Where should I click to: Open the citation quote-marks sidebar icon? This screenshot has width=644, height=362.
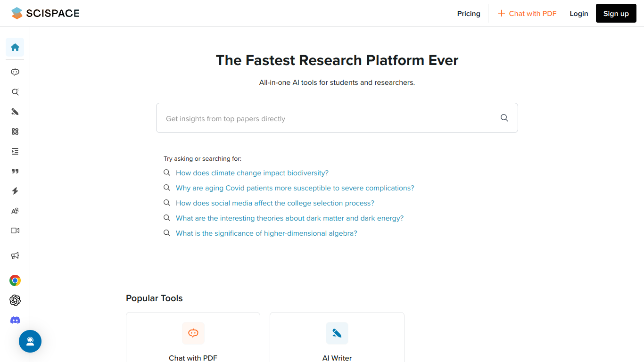point(15,171)
